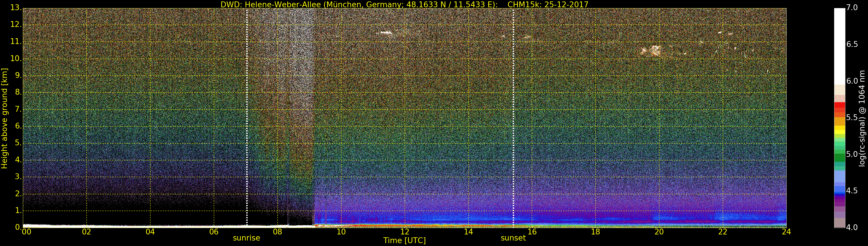Screen dimensions: 868x246
Task: Click the 'Height above ground [km]' axis label
Action: (4, 118)
